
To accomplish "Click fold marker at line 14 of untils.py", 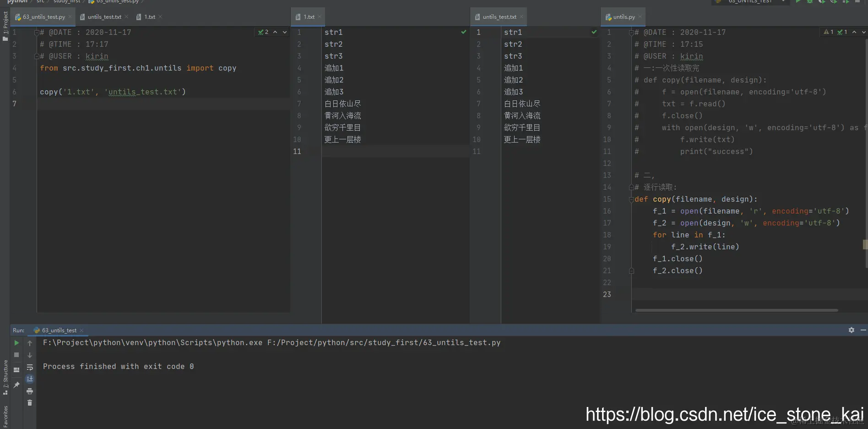I will pyautogui.click(x=631, y=187).
